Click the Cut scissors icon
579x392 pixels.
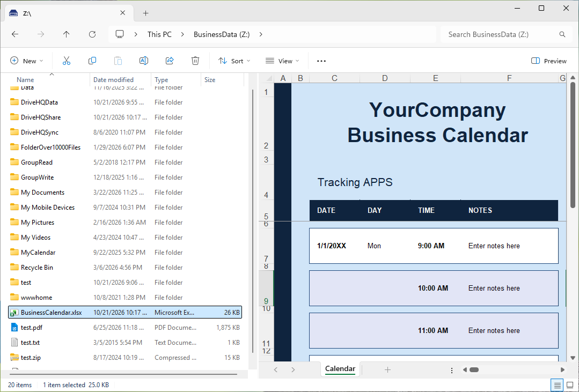[67, 61]
